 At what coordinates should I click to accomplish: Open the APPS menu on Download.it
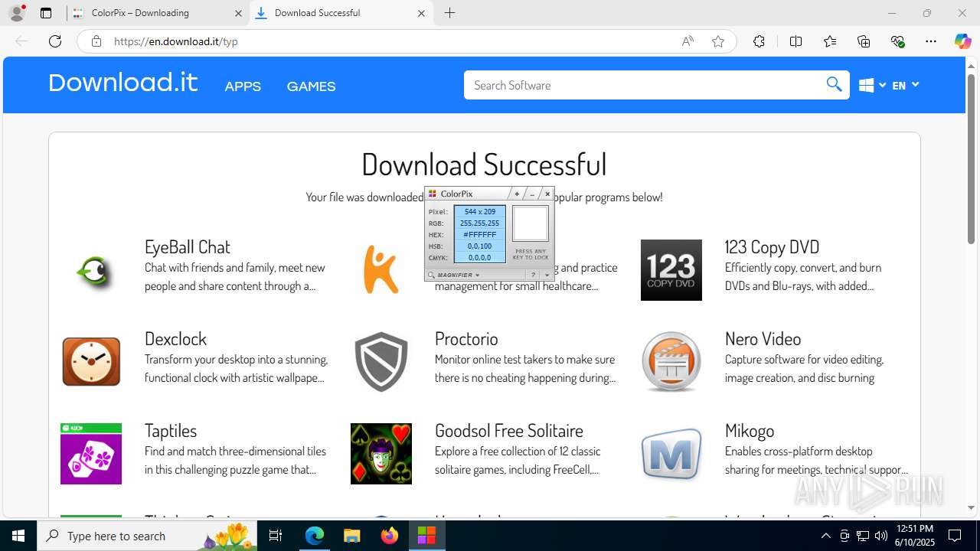(x=243, y=86)
